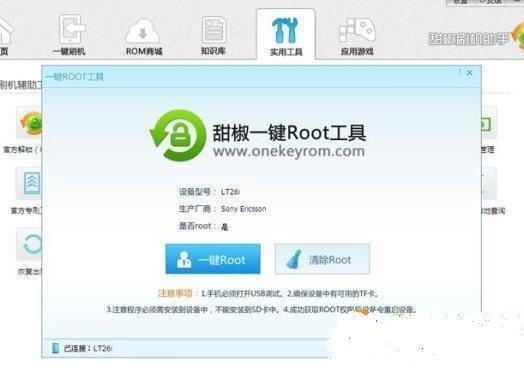Screen dimensions: 524x372
Task: Open the 官方专用 tool icon
Action: 29,184
